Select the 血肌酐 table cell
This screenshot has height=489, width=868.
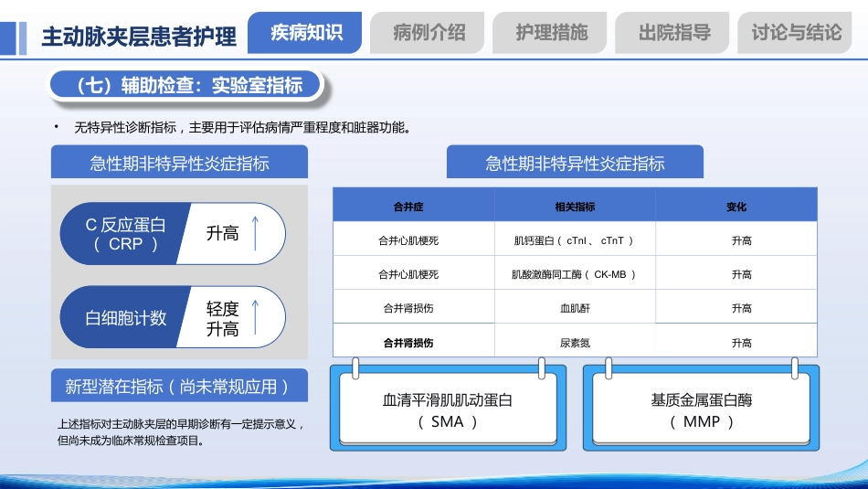pyautogui.click(x=575, y=308)
